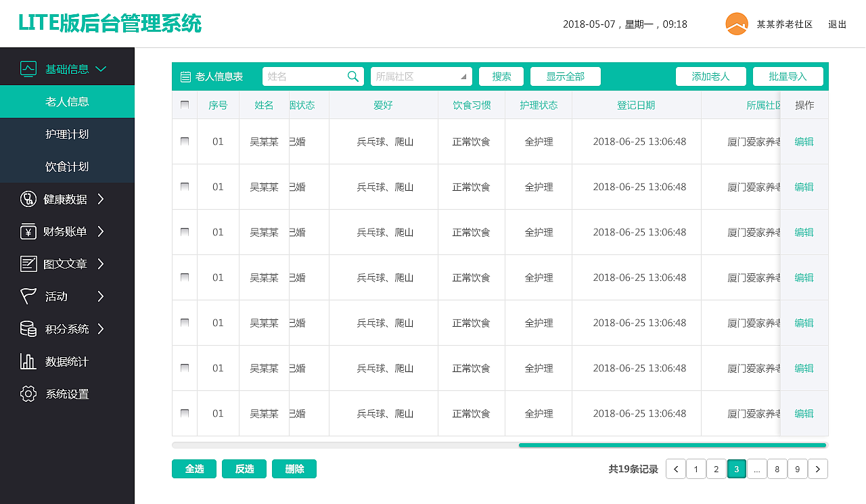Viewport: 866px width, 504px height.
Task: Go to the next page arrow
Action: coord(818,469)
